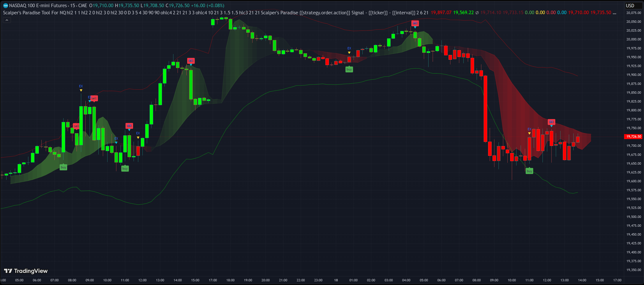Click the 22:00 time axis label
The height and width of the screenshot is (285, 644).
coord(301,280)
